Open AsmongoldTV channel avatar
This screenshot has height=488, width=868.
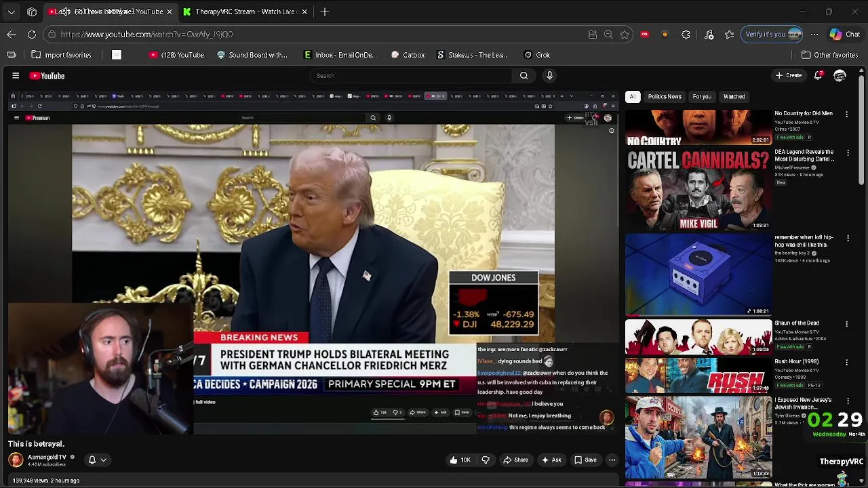click(16, 460)
